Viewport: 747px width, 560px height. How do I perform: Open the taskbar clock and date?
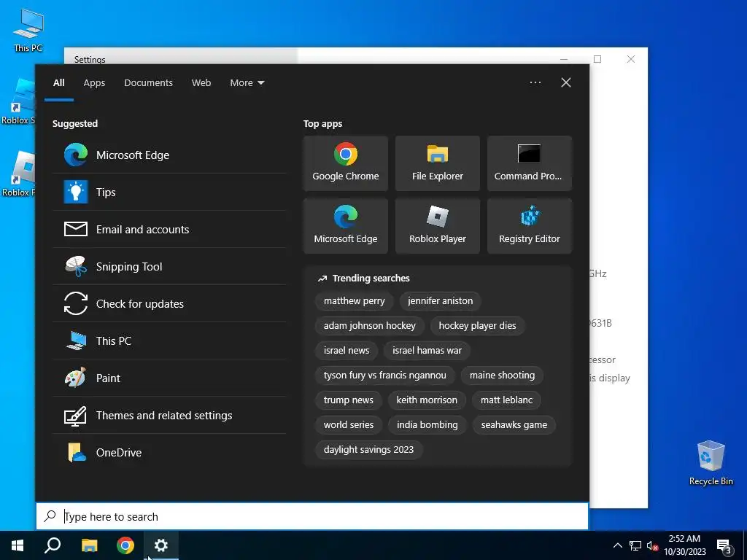[684, 545]
